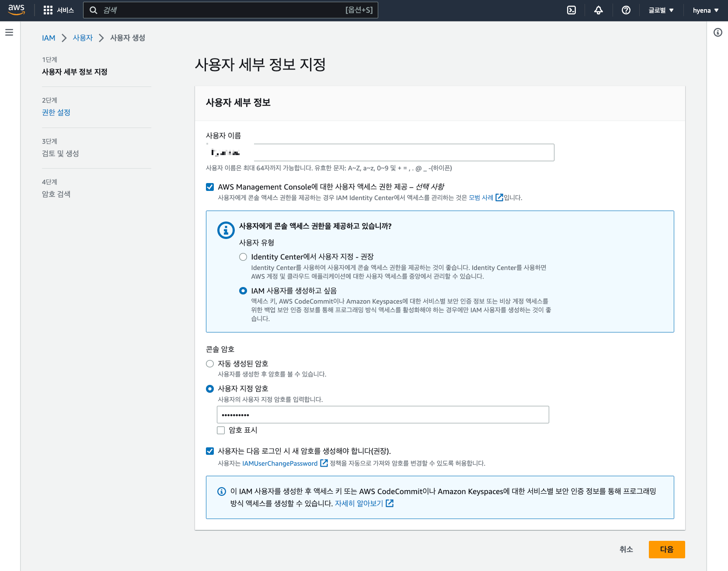Toggle the require new password at next login checkbox
Viewport: 728px width, 571px height.
210,451
